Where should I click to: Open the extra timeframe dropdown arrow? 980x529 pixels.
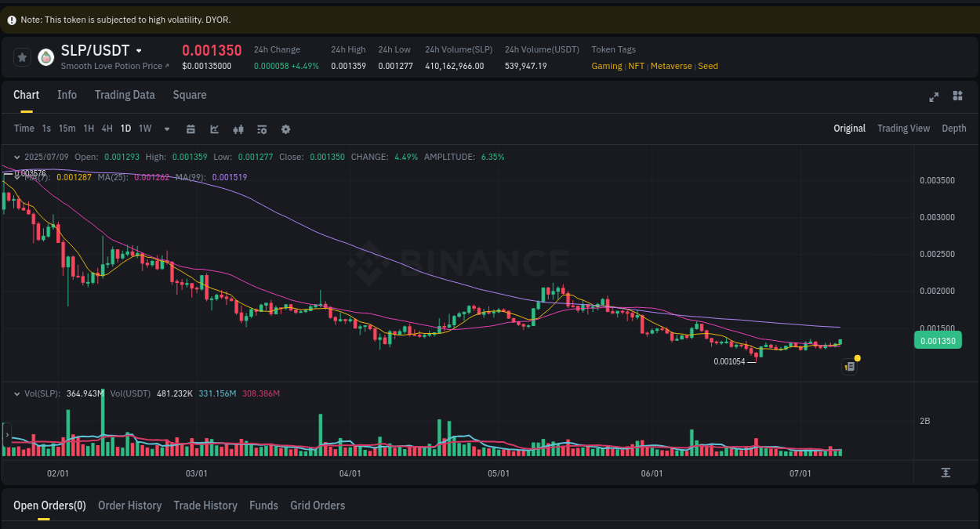pos(165,129)
